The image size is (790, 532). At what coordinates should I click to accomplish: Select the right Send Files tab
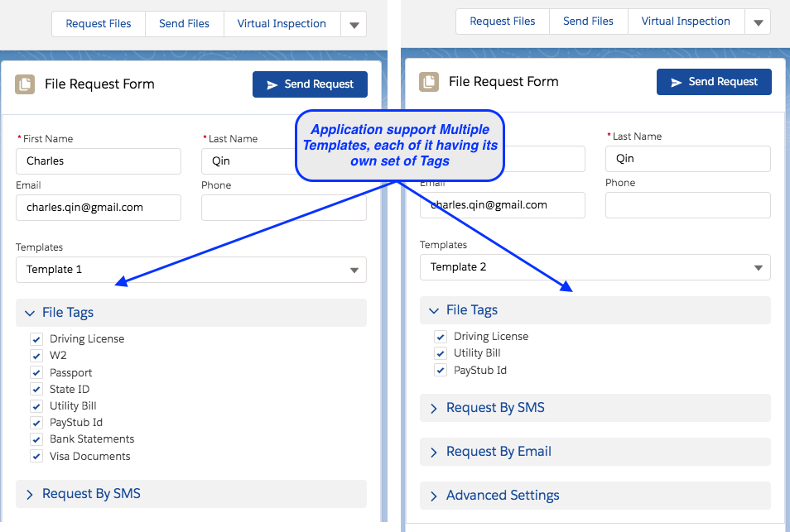click(x=588, y=22)
